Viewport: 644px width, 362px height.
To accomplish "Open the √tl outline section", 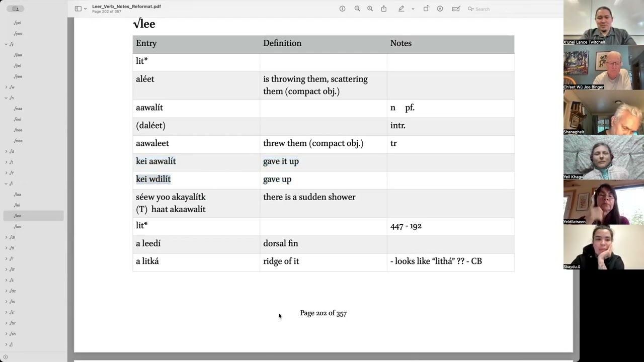I will point(12,248).
